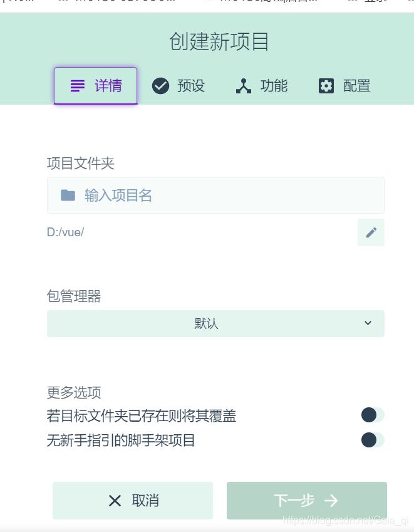Focus the 输入项目名 text field
This screenshot has width=414, height=532.
pyautogui.click(x=225, y=196)
